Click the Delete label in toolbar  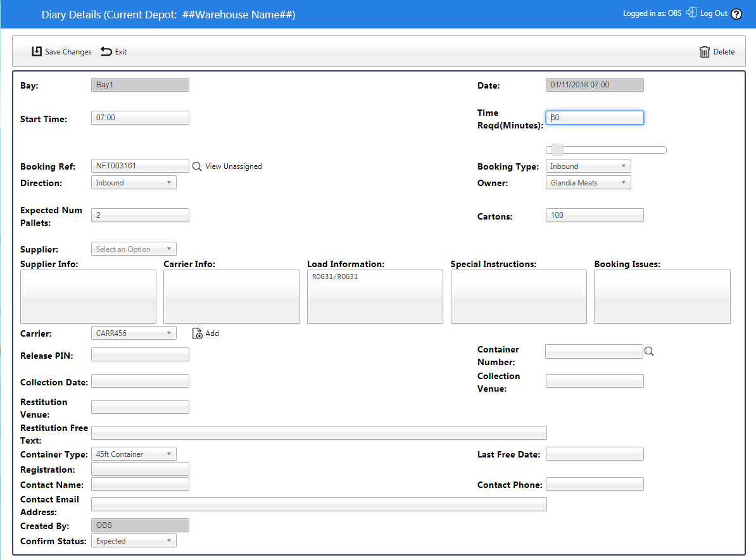(x=724, y=51)
